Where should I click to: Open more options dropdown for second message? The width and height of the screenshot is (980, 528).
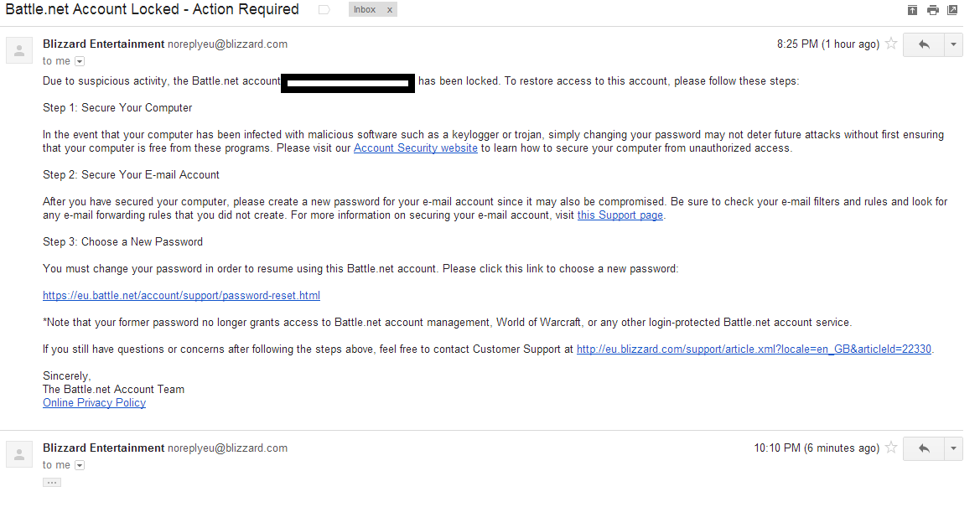[953, 448]
